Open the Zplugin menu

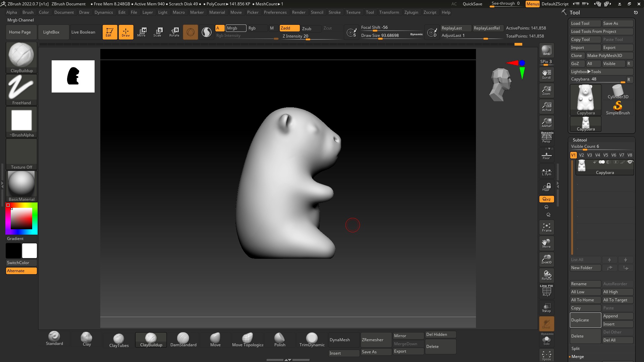tap(411, 12)
